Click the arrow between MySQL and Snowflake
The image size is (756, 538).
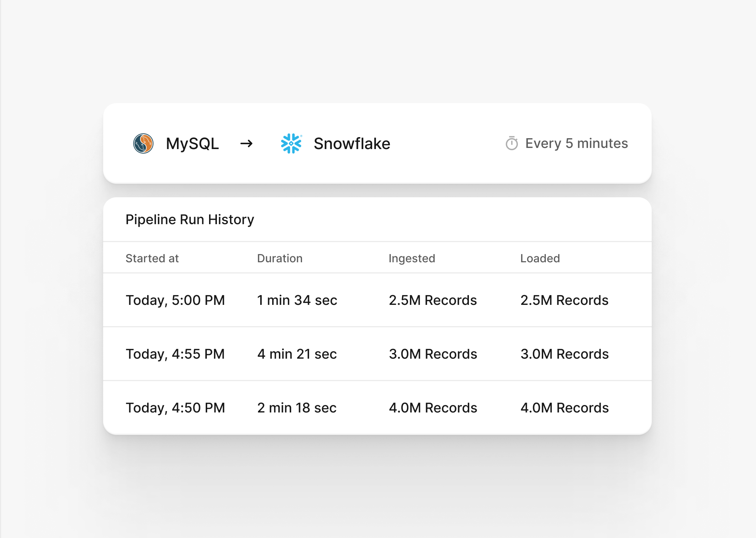click(246, 143)
